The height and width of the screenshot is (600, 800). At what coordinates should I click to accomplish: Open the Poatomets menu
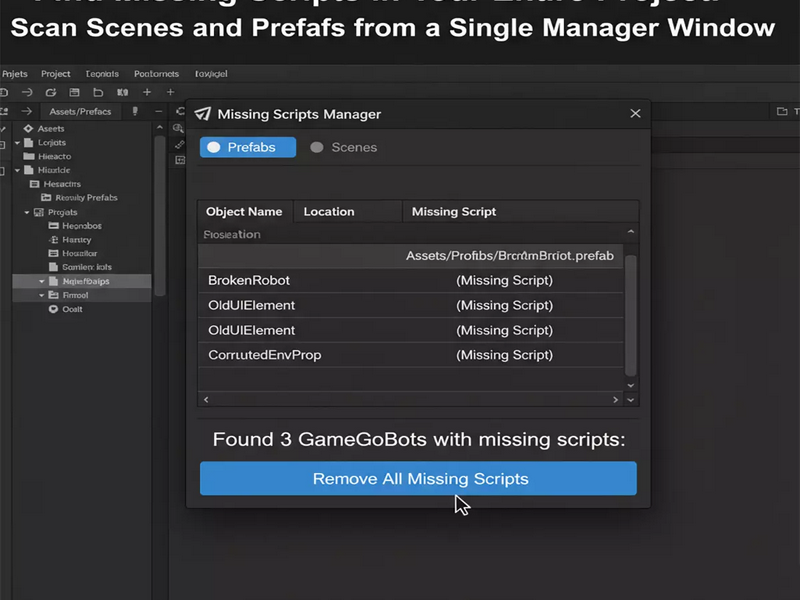pos(156,73)
